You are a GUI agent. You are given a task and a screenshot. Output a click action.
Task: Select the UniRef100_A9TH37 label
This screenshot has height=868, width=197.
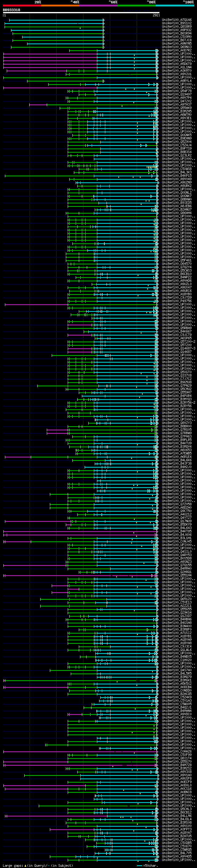[177, 104]
